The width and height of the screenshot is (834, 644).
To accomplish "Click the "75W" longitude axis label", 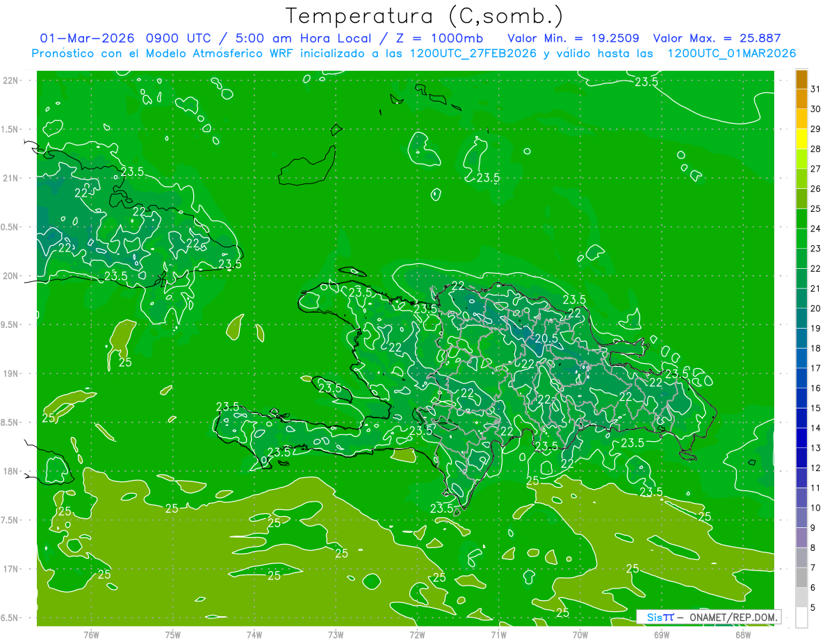I will pos(173,634).
